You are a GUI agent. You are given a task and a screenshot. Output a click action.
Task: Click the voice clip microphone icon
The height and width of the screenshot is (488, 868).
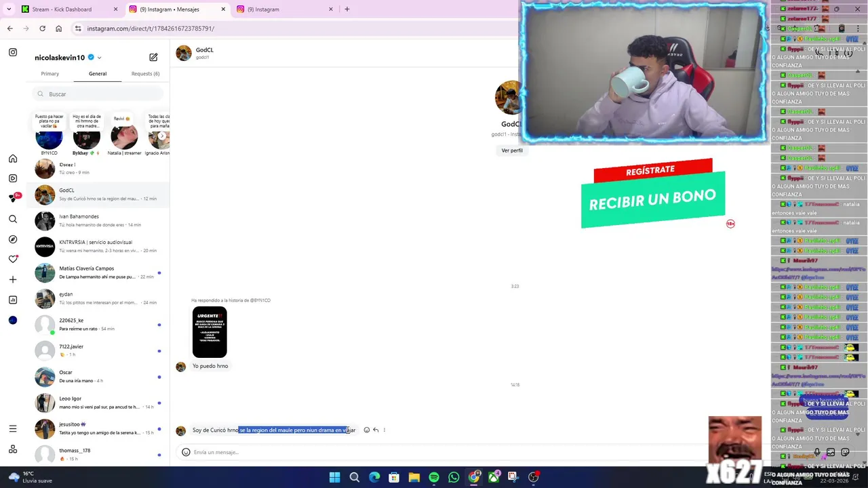click(x=817, y=452)
